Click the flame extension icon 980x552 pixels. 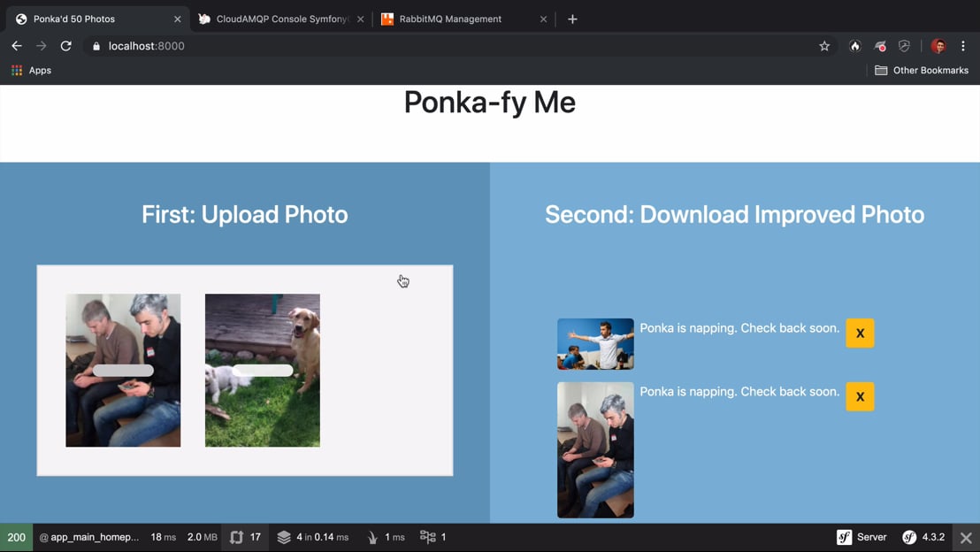(854, 46)
